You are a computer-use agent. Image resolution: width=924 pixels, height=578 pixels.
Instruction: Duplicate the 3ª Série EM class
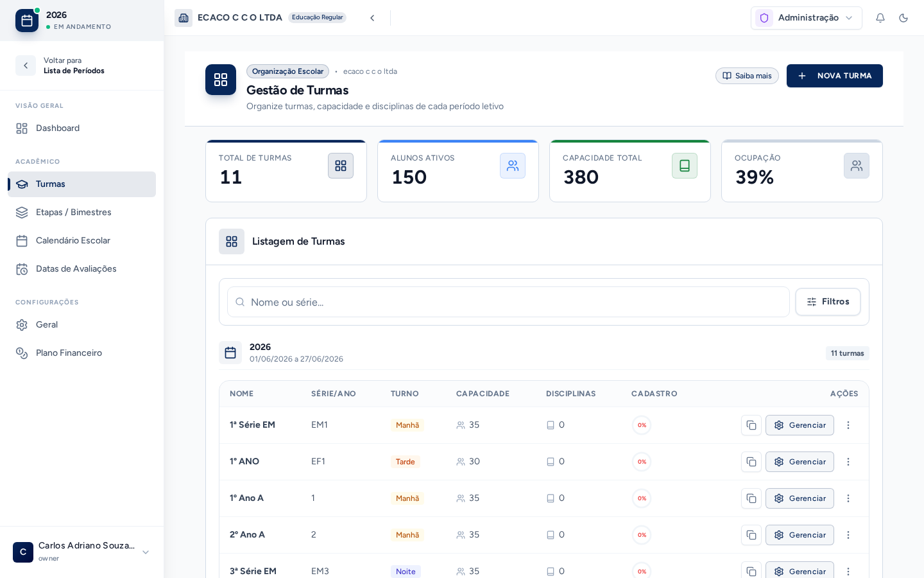click(x=751, y=570)
